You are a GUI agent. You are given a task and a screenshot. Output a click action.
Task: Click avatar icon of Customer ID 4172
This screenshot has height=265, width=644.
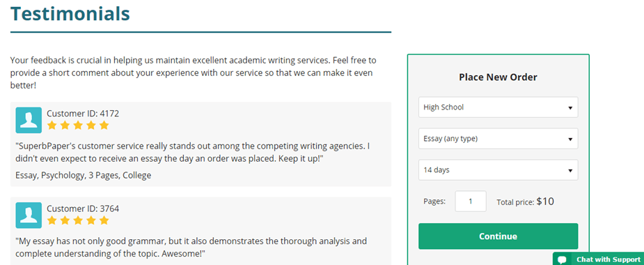click(29, 120)
